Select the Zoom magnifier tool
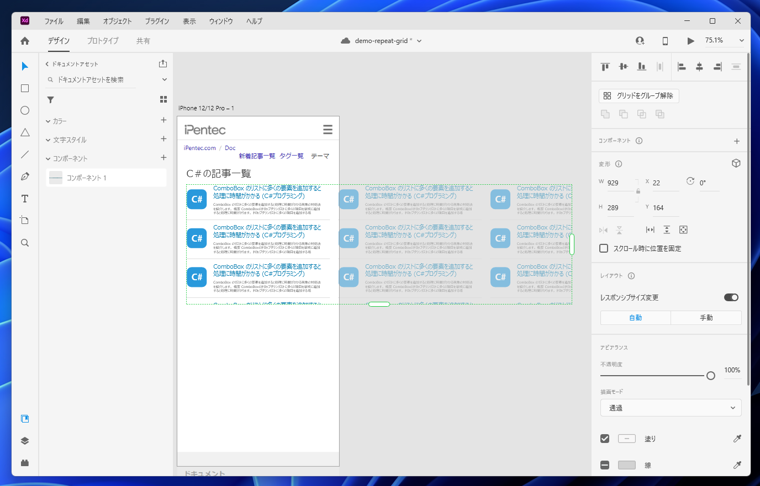760x486 pixels. pyautogui.click(x=25, y=243)
